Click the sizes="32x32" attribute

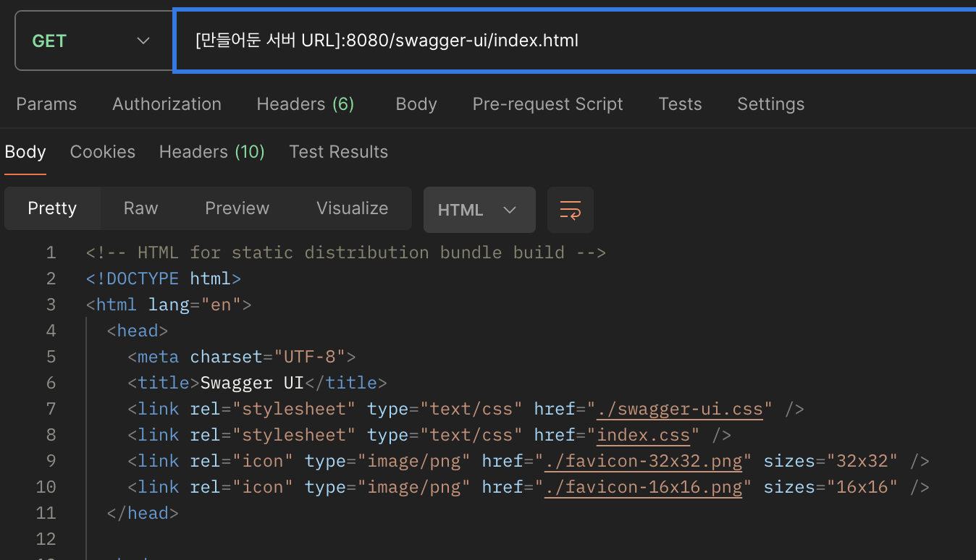click(x=830, y=461)
